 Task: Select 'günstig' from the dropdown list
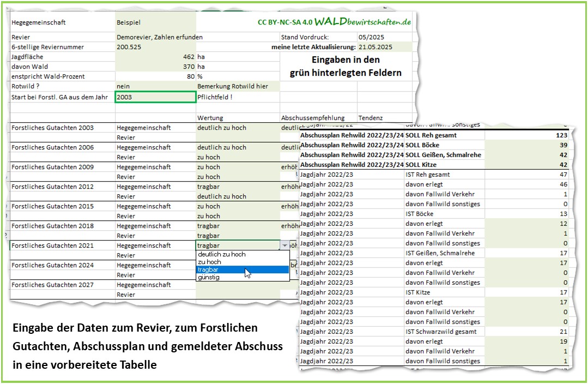point(210,277)
